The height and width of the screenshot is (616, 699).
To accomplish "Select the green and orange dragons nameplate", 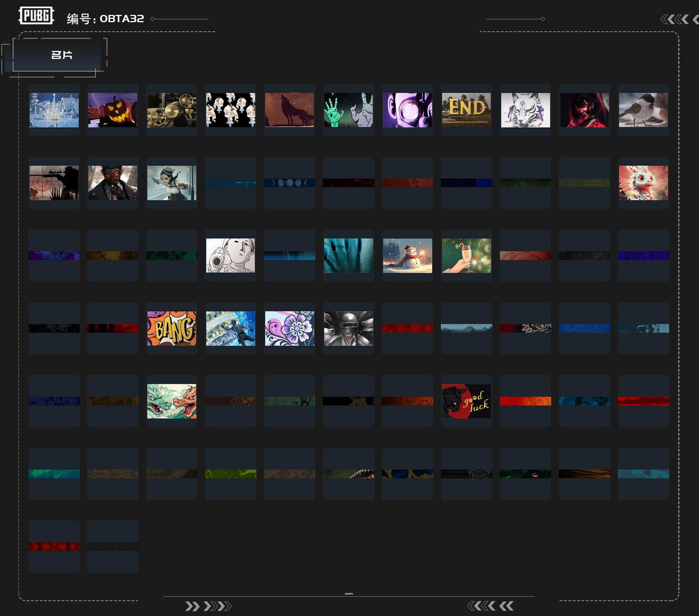I will [172, 401].
